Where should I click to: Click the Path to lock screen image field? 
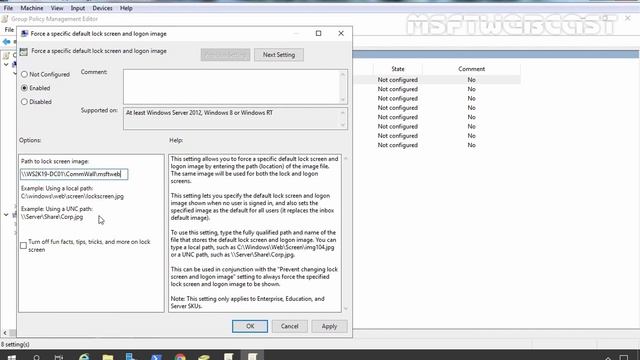tap(74, 174)
